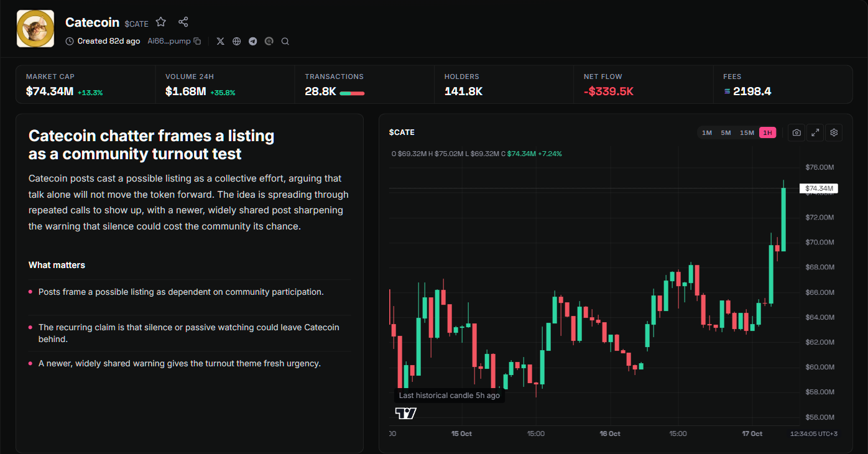Click the TradingView logo on chart
The width and height of the screenshot is (868, 454).
coord(406,413)
